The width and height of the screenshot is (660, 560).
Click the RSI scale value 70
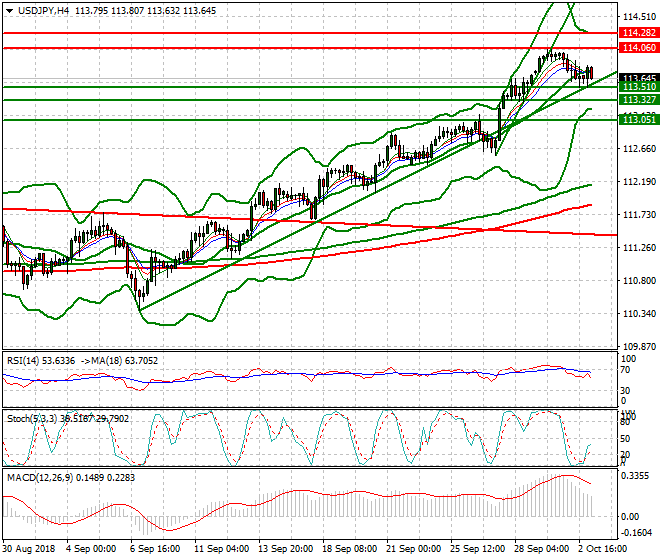point(625,370)
